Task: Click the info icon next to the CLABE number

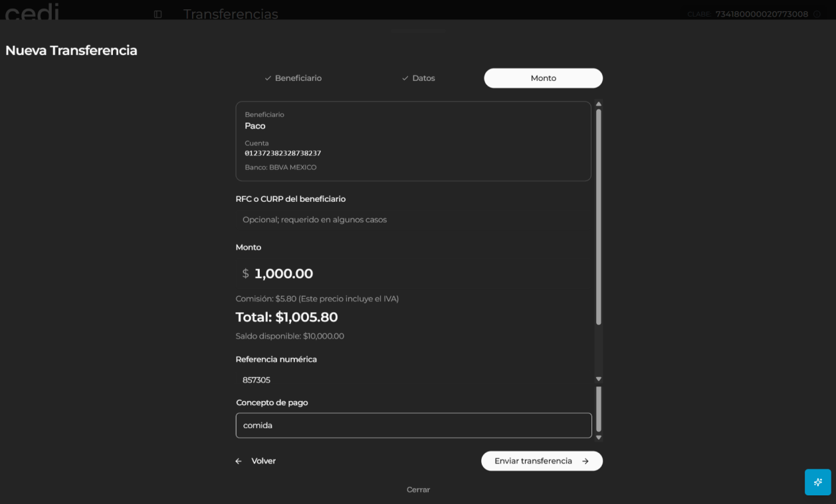Action: [817, 14]
